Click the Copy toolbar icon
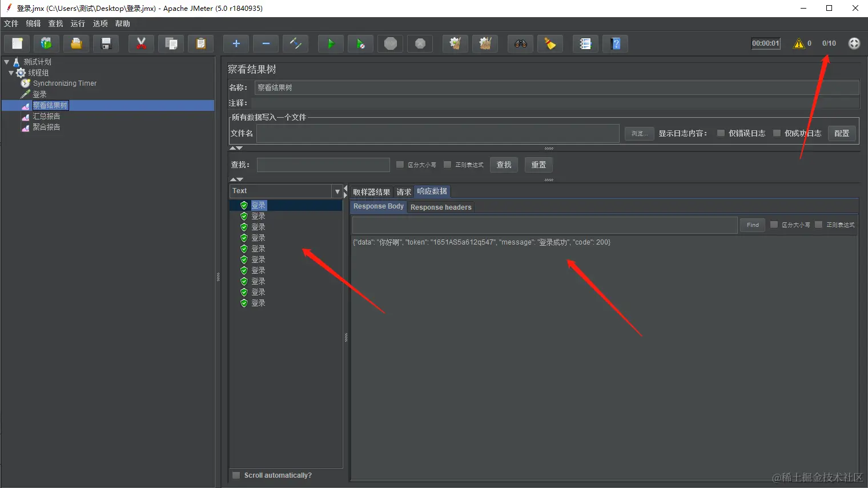 pos(171,43)
